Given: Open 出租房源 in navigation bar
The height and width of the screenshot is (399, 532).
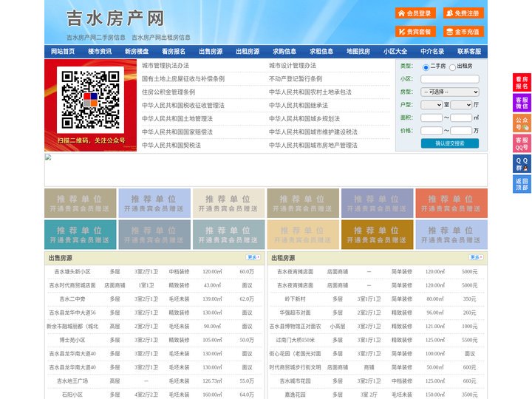Looking at the screenshot, I should click(248, 52).
